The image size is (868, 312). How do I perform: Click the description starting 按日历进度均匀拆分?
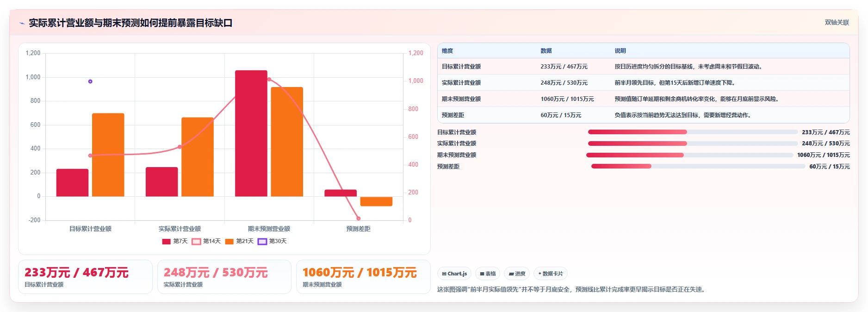(x=688, y=67)
